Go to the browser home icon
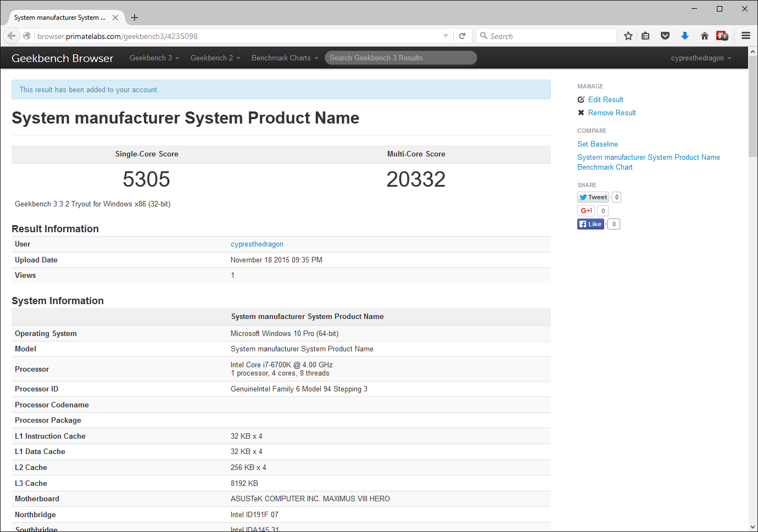 point(705,36)
